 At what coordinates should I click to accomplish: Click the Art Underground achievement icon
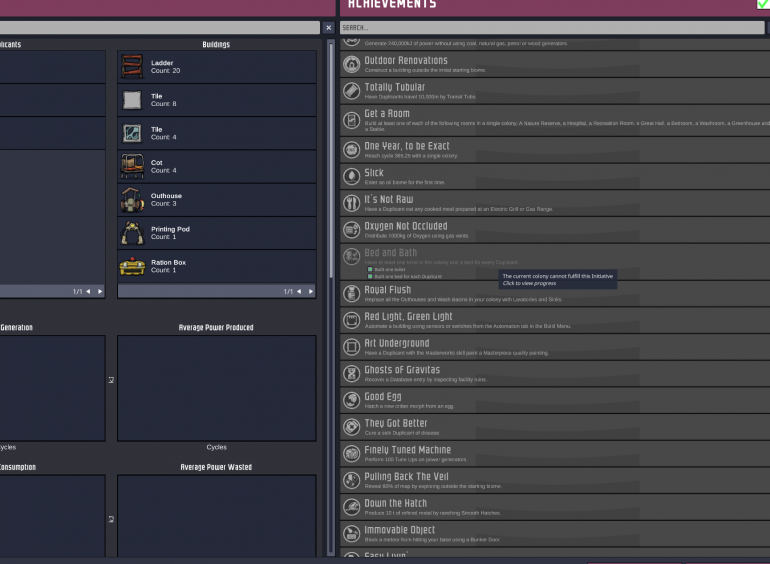352,347
